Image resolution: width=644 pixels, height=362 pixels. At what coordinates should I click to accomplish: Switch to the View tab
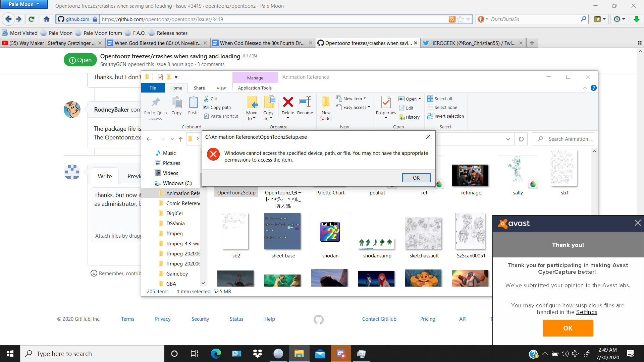tap(221, 88)
